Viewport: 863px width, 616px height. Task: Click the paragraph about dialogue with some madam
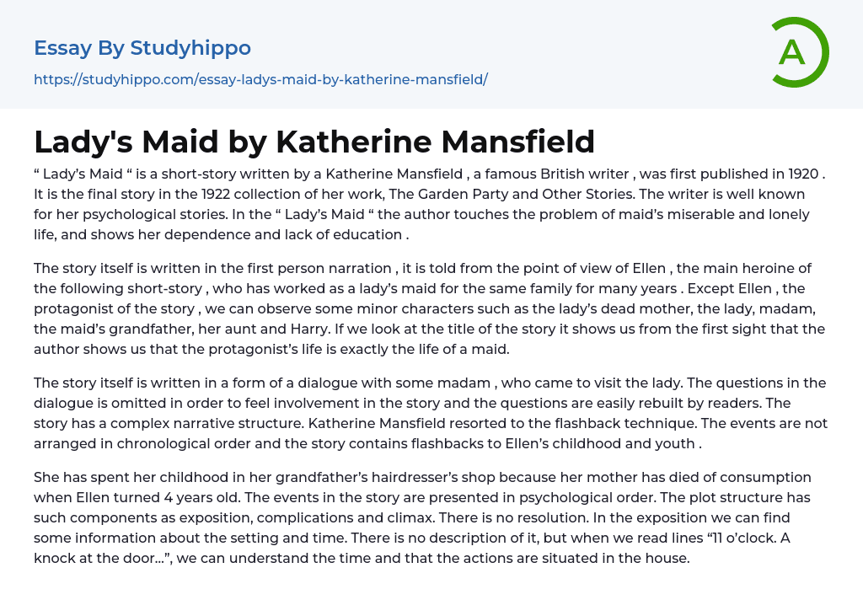421,413
